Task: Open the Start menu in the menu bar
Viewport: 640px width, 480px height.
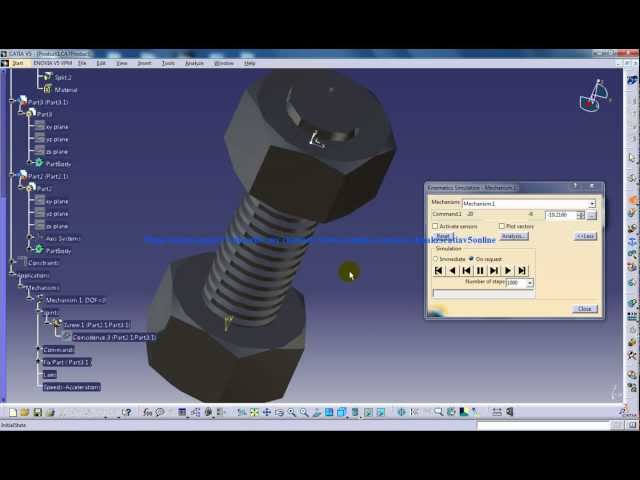Action: pyautogui.click(x=18, y=63)
